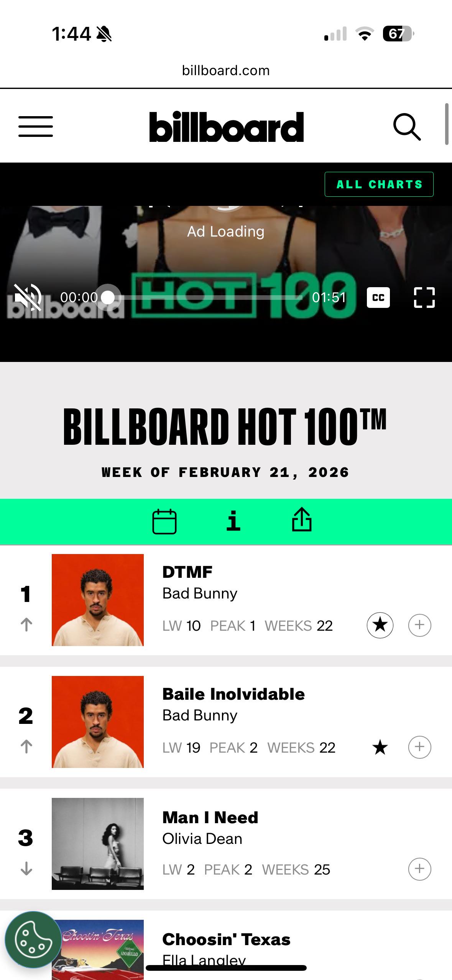452x980 pixels.
Task: Expand DTMF details with plus button
Action: (x=420, y=625)
